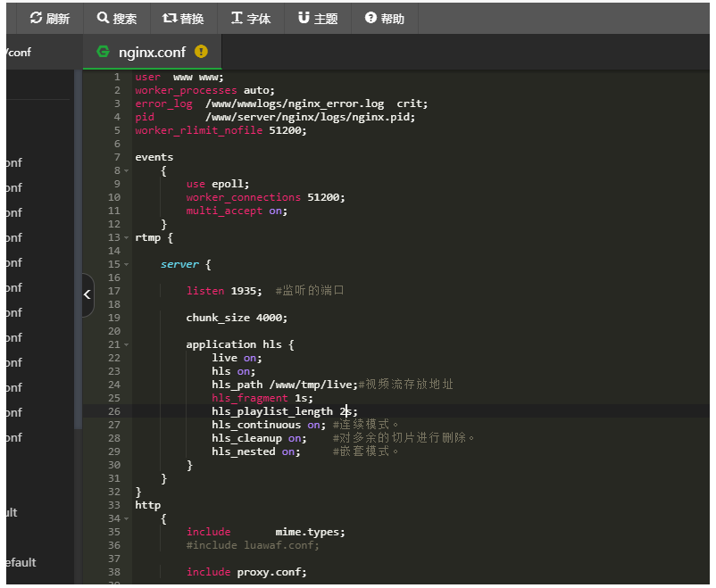Open the 搜索 search tool

pos(117,18)
